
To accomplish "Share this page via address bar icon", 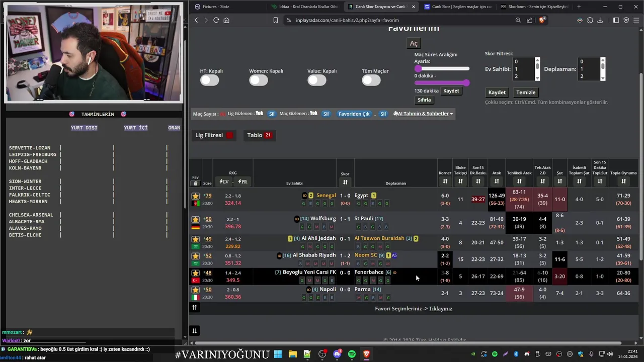I will (530, 20).
